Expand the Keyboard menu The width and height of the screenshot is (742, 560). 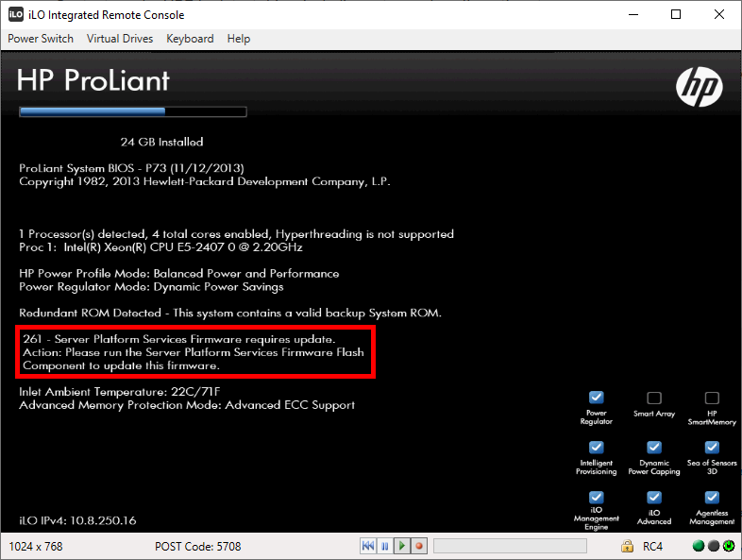pyautogui.click(x=190, y=39)
